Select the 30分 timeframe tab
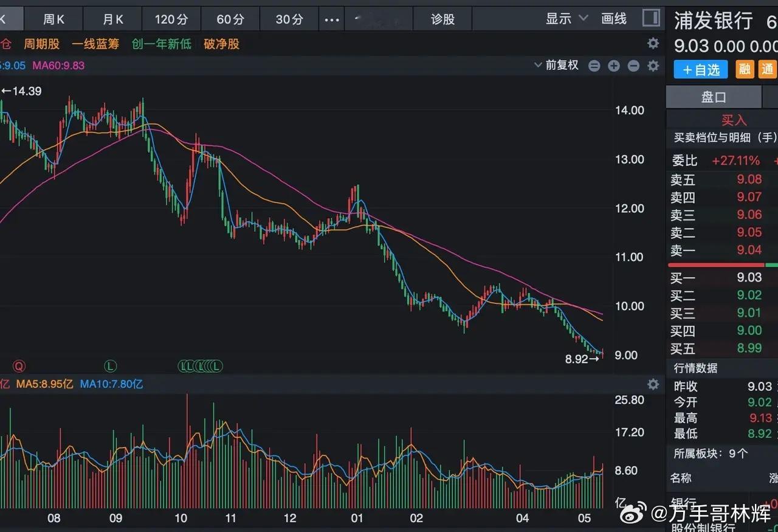This screenshot has width=778, height=532. tap(289, 19)
